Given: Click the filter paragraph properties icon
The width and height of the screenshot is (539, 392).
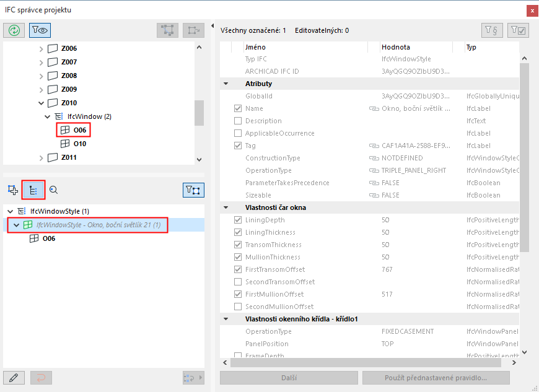Looking at the screenshot, I should click(492, 30).
